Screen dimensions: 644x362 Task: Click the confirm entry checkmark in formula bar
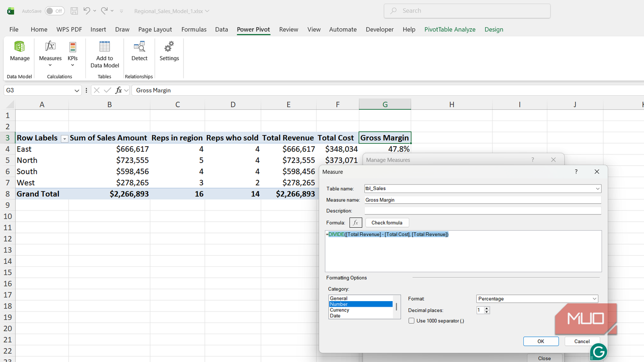(107, 90)
